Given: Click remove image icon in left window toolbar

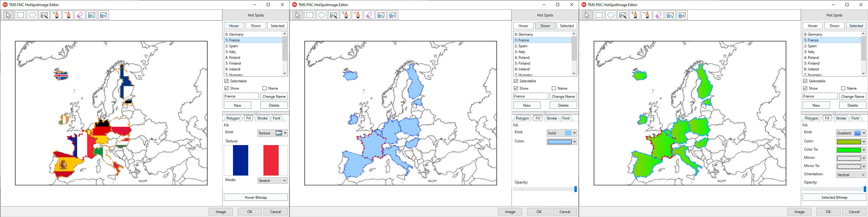Looking at the screenshot, I should point(104,15).
